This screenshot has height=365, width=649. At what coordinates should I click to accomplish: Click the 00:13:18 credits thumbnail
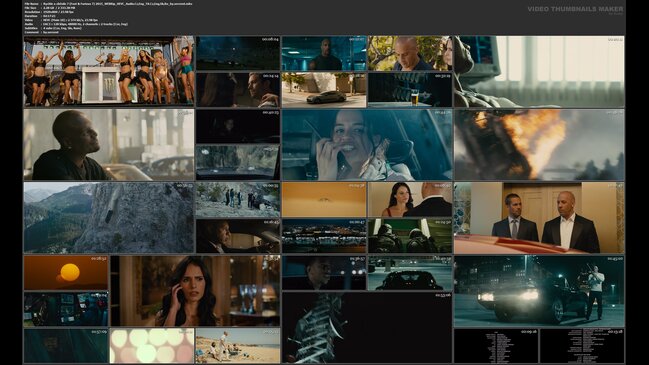[x=582, y=346]
